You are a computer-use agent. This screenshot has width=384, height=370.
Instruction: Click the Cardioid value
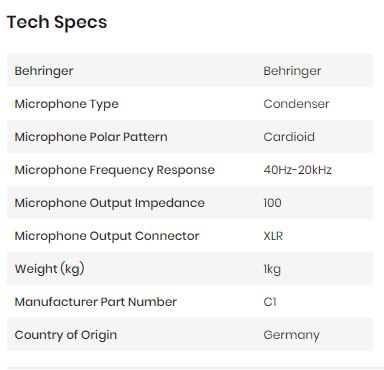point(289,137)
